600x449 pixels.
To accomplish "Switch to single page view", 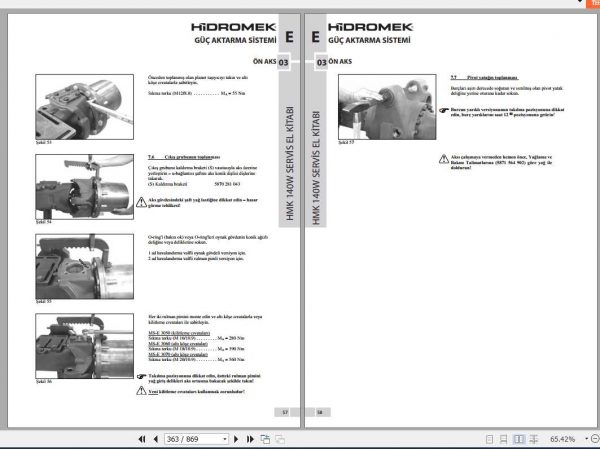I will [x=489, y=439].
